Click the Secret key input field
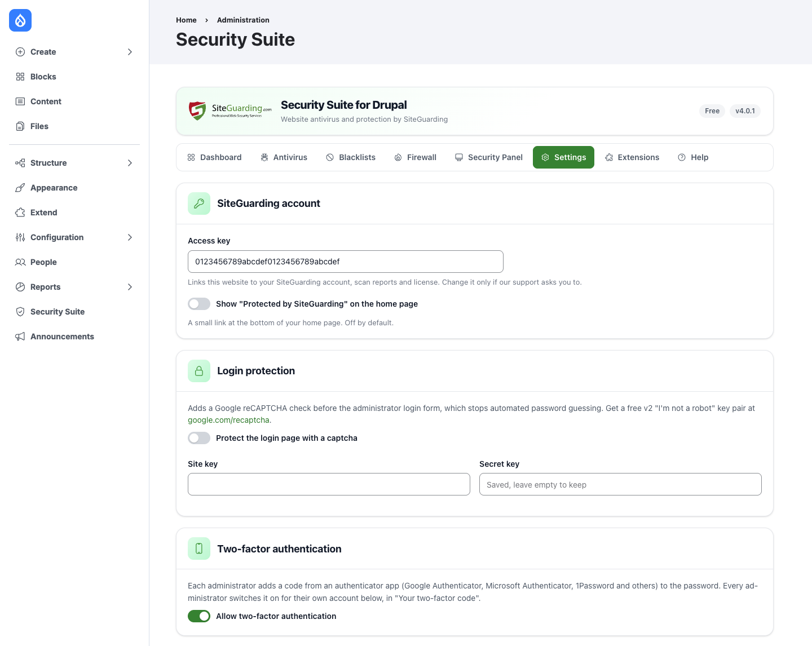Image resolution: width=812 pixels, height=646 pixels. click(620, 484)
